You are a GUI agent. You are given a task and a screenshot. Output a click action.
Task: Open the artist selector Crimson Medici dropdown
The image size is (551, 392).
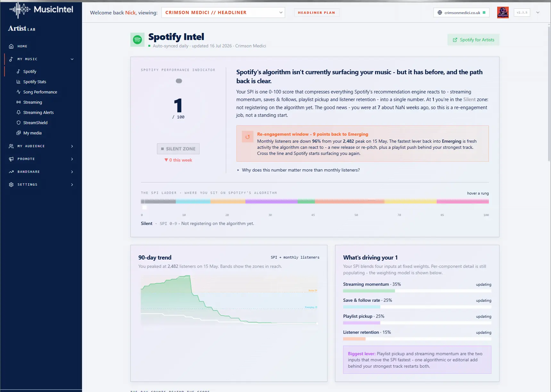(x=223, y=12)
